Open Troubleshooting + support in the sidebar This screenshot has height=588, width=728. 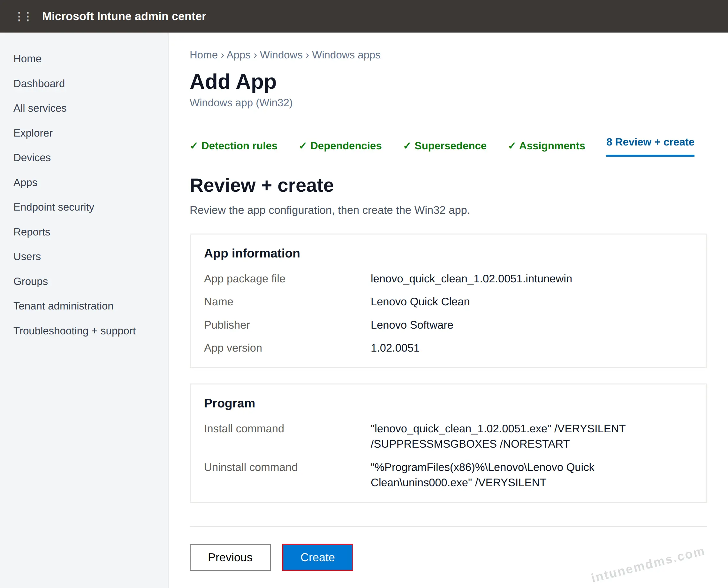click(x=75, y=331)
